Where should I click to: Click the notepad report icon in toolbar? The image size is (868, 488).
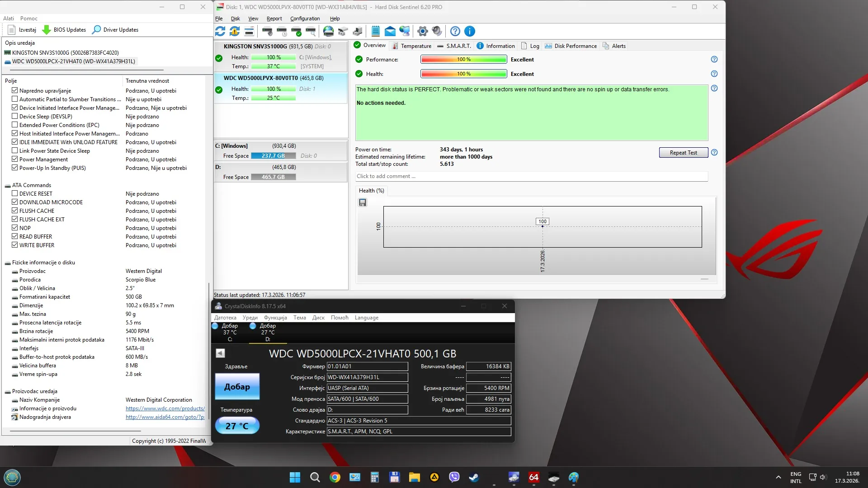(375, 31)
